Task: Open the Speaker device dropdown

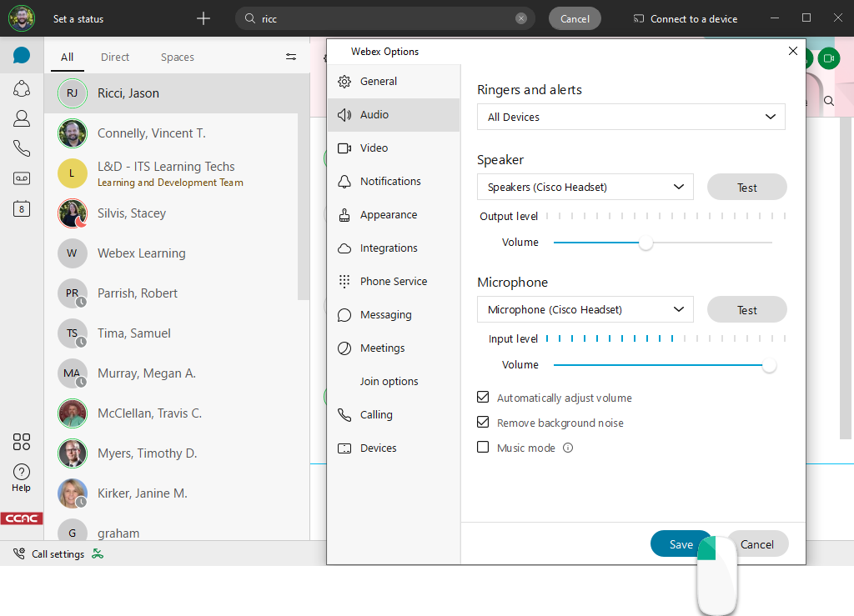Action: tap(585, 187)
